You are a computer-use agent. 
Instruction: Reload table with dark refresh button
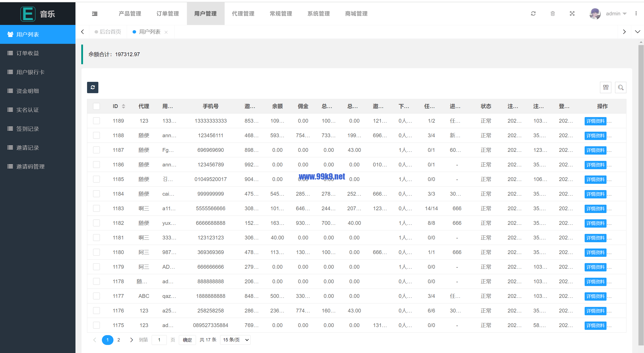tap(93, 87)
